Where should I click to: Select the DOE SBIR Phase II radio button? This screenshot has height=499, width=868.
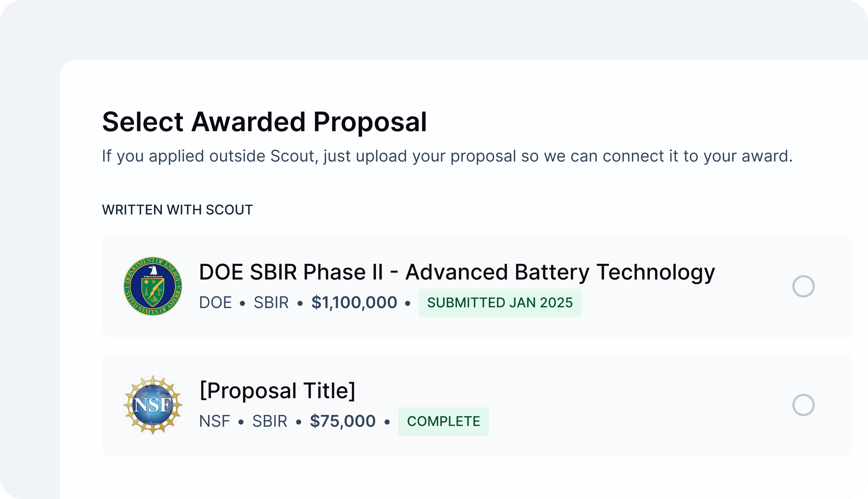point(803,286)
